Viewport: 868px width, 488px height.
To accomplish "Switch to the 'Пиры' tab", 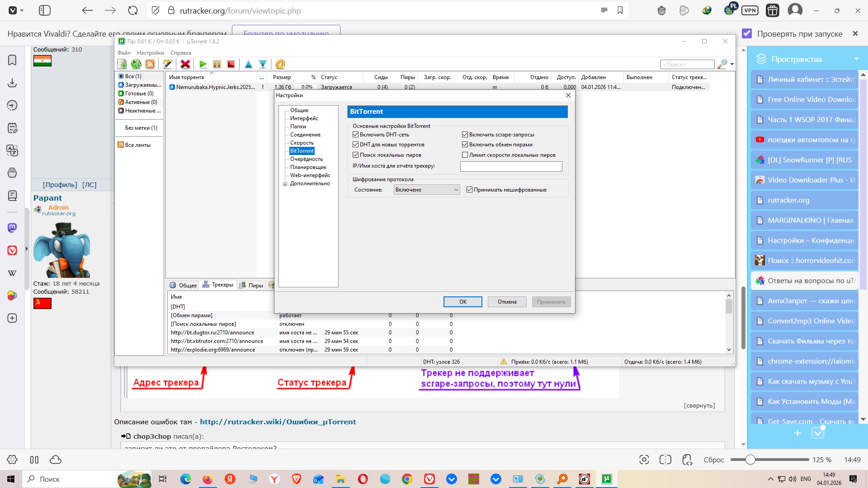I will click(x=251, y=285).
